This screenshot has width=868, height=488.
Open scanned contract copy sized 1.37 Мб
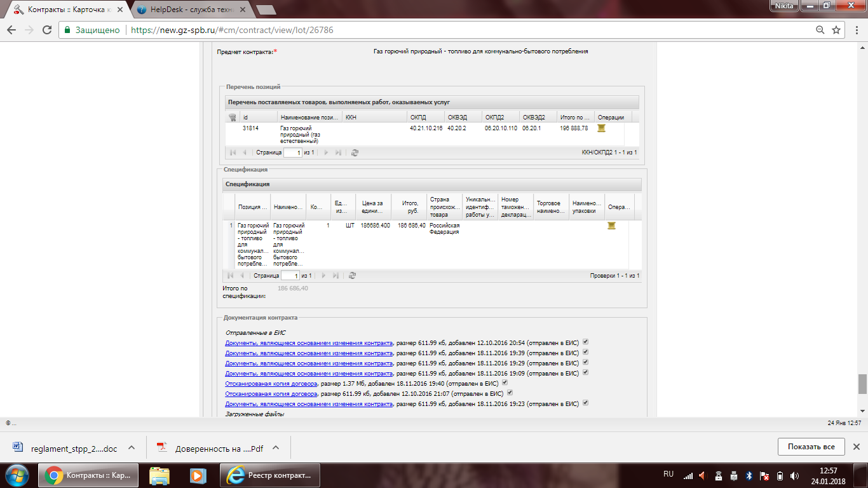(x=271, y=384)
